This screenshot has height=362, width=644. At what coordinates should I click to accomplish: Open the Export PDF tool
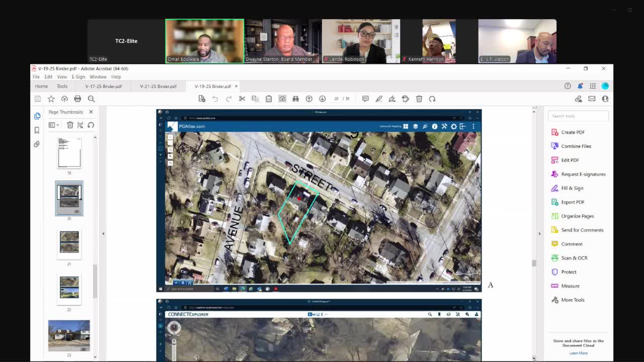pos(573,202)
